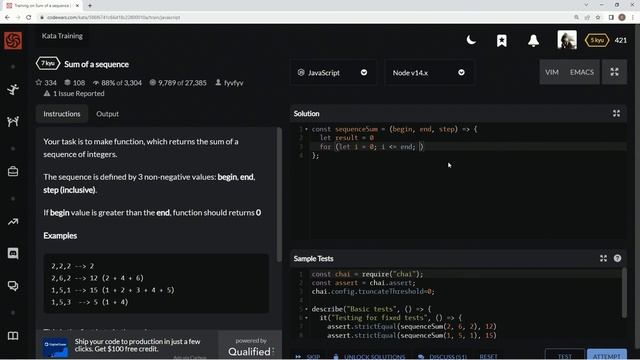Click the star count 334 icon
This screenshot has width=640, height=360.
[x=39, y=82]
